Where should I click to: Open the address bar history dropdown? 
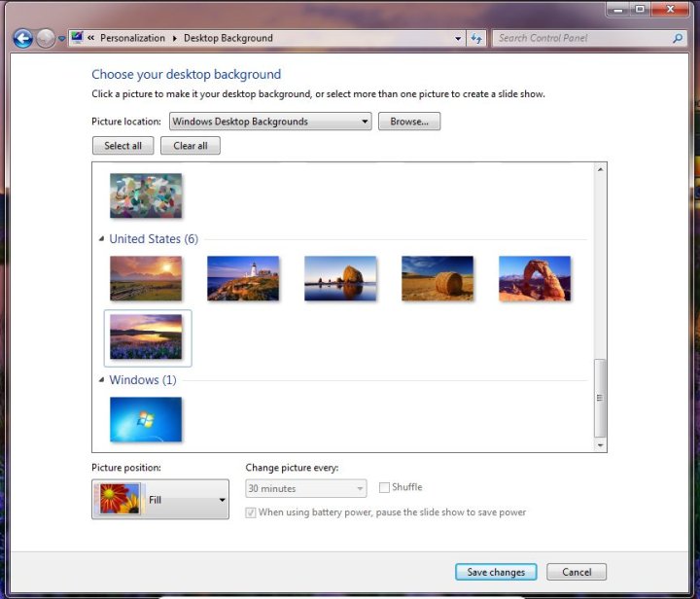tap(458, 39)
